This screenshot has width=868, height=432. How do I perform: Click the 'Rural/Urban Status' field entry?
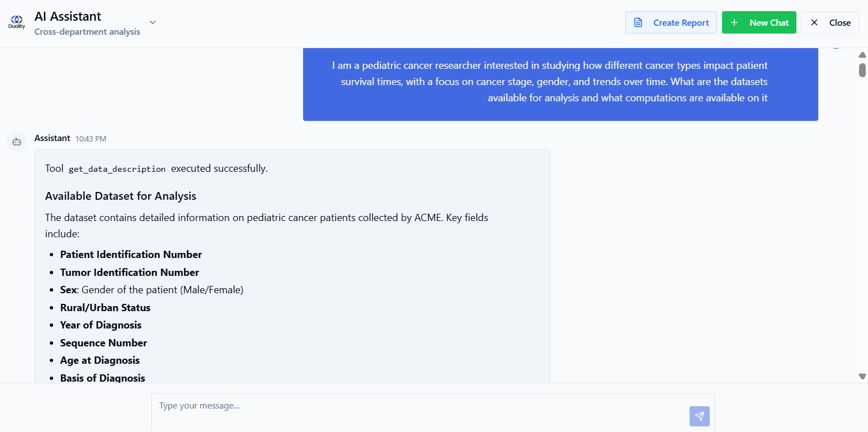tap(105, 308)
